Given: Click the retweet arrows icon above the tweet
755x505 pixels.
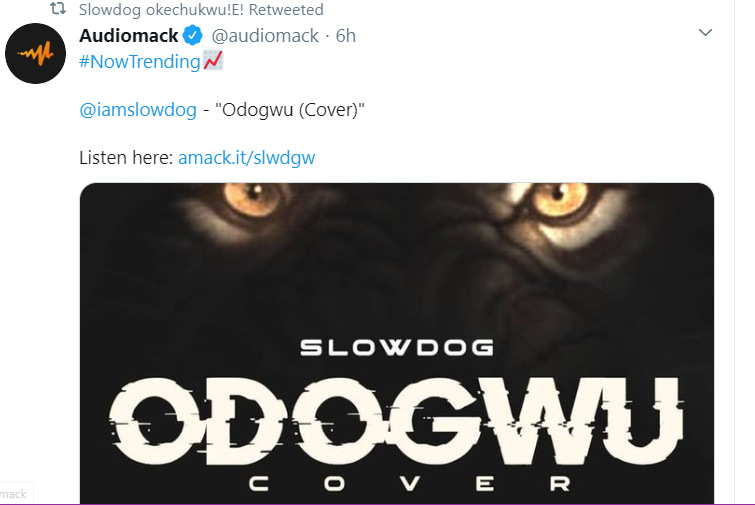Looking at the screenshot, I should click(58, 9).
